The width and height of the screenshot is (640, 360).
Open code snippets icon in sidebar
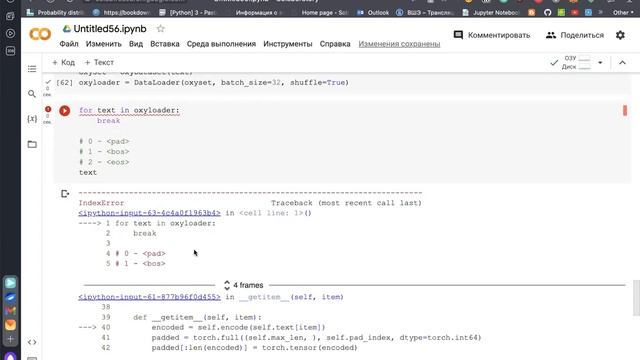32,342
